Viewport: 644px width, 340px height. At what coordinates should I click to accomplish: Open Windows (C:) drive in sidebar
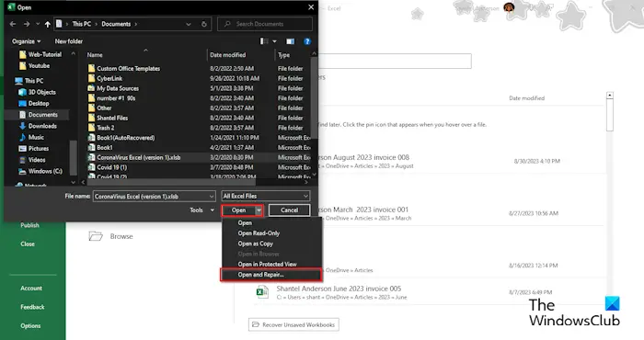point(40,171)
